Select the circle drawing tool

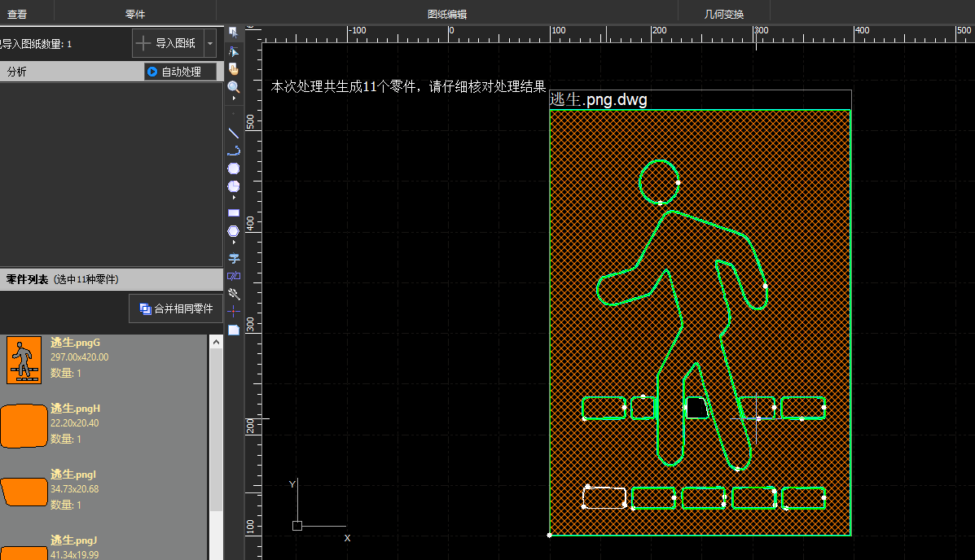coord(233,168)
